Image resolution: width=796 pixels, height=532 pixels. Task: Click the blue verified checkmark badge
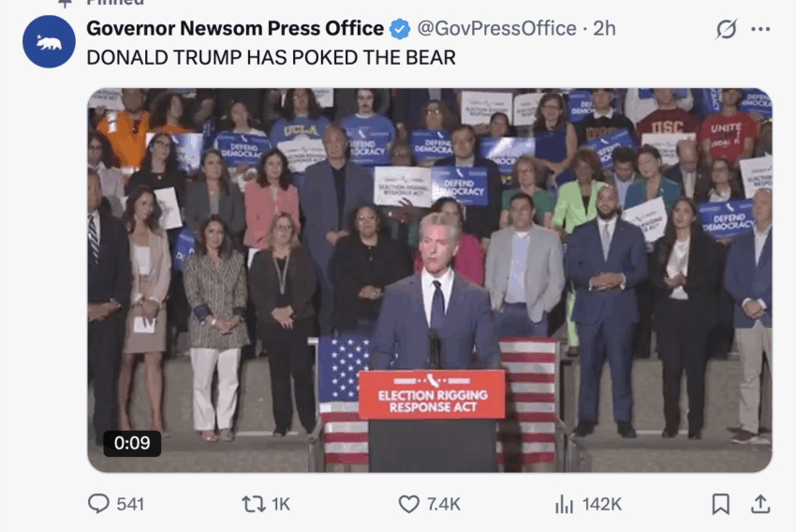click(x=400, y=29)
